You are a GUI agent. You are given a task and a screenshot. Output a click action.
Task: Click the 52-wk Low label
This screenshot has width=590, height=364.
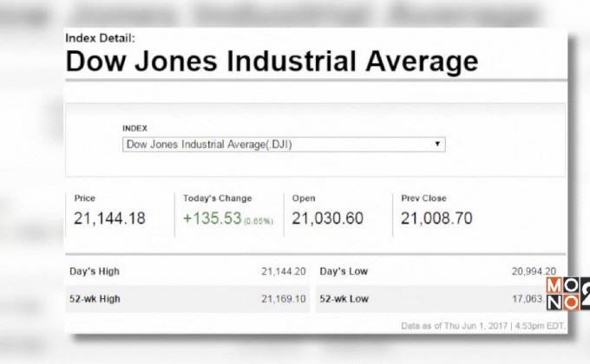(344, 299)
